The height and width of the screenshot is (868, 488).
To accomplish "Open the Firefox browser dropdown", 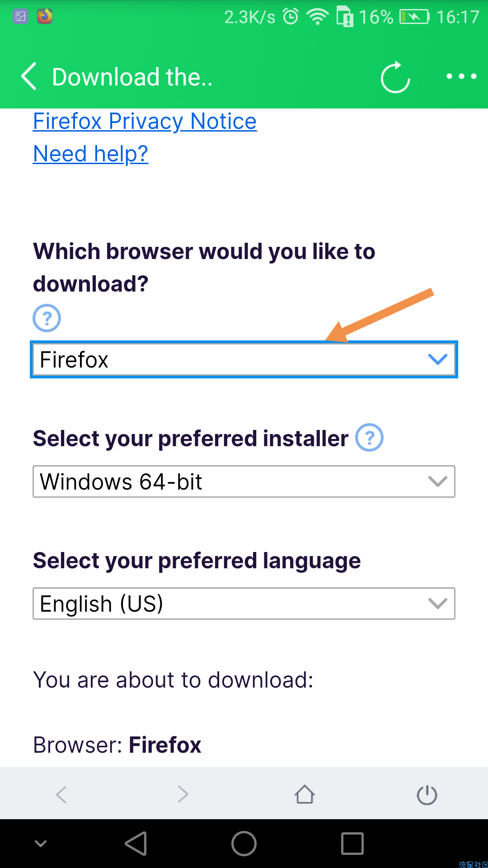I will click(244, 359).
